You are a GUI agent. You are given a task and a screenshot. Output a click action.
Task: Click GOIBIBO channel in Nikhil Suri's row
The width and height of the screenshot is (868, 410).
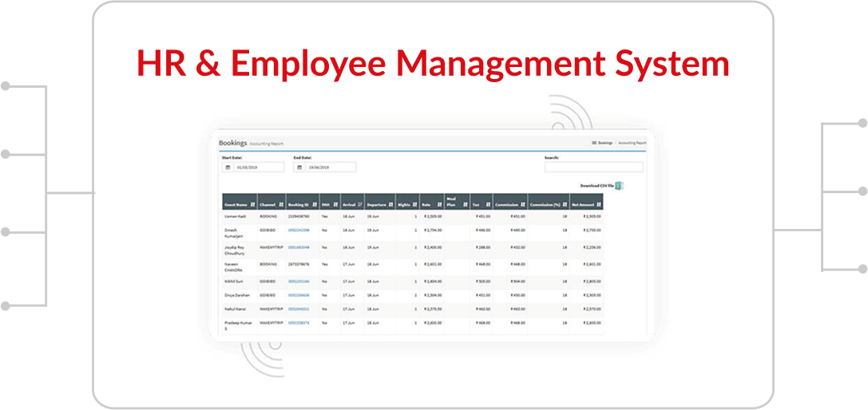pyautogui.click(x=267, y=282)
